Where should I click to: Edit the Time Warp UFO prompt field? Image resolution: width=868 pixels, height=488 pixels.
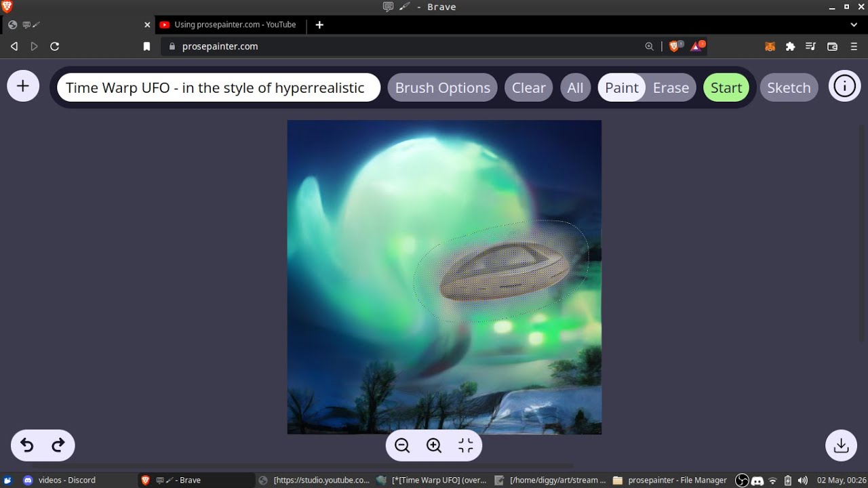pos(218,87)
